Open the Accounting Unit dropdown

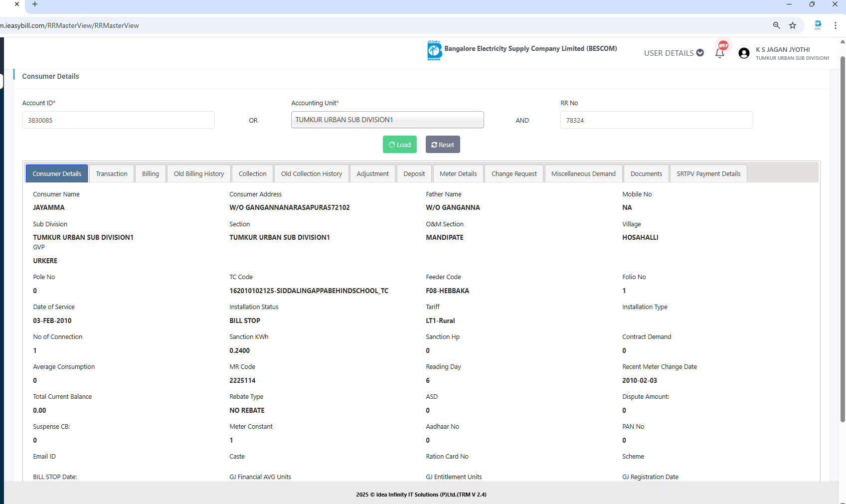[x=387, y=120]
